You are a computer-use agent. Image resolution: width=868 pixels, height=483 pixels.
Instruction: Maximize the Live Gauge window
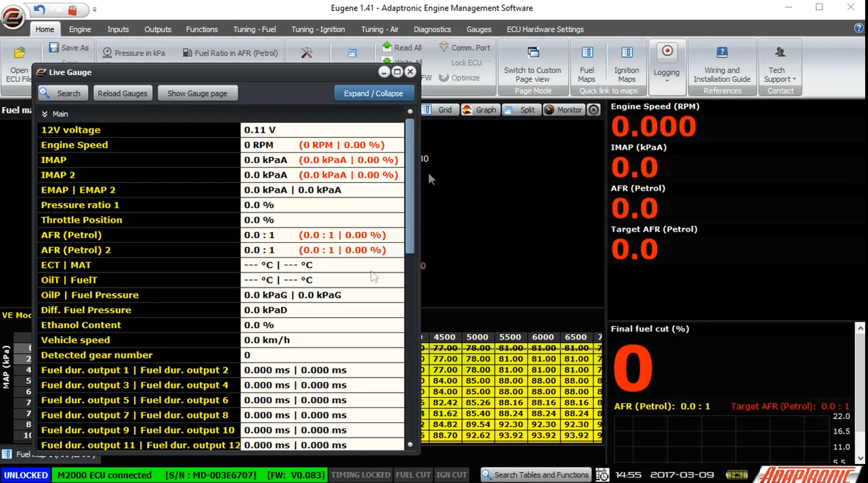pyautogui.click(x=397, y=71)
